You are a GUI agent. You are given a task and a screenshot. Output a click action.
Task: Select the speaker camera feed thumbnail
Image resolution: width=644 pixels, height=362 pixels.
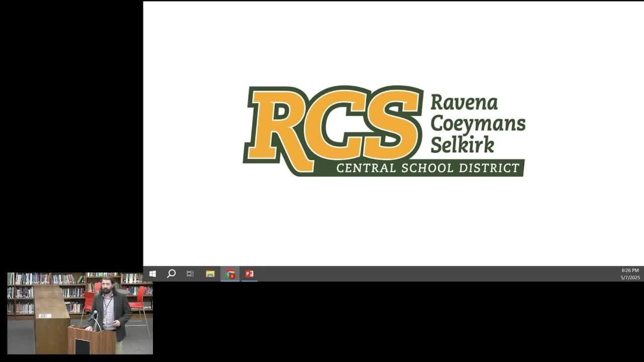(x=80, y=313)
